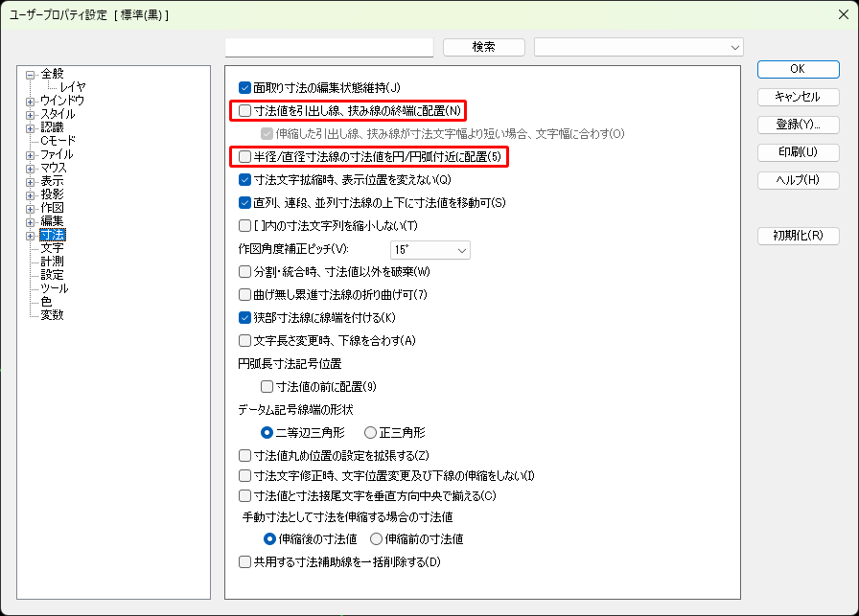
Task: Select the 正三角形 radio button
Action: point(370,432)
